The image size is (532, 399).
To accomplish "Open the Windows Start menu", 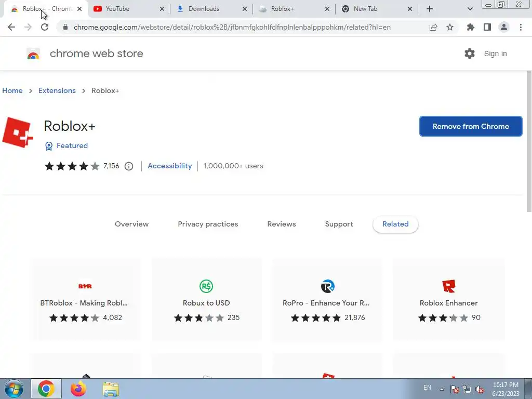I will tap(14, 389).
